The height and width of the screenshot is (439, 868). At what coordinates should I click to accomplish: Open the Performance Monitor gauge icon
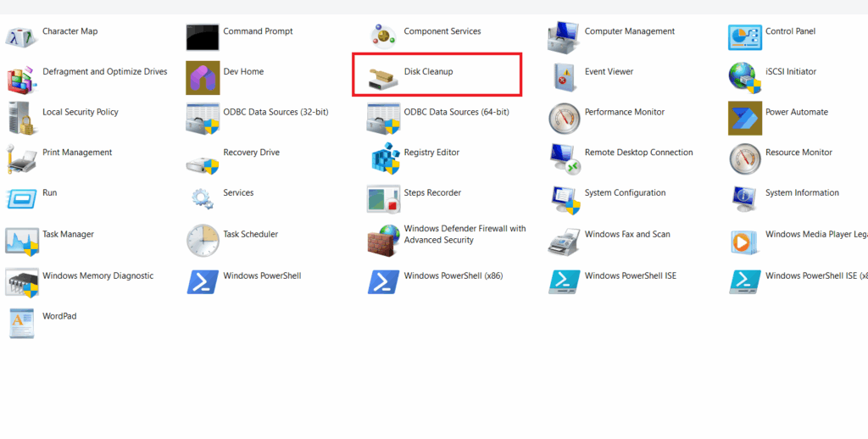[x=564, y=119]
